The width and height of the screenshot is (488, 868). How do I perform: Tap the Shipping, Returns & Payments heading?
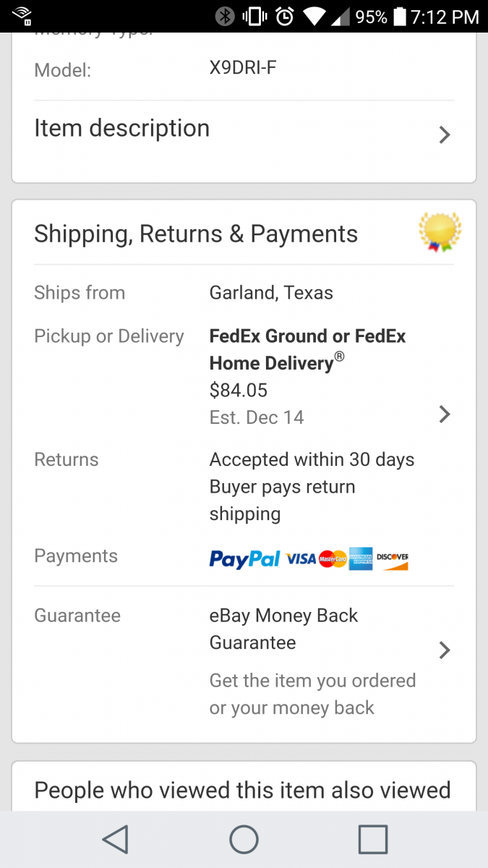coord(196,234)
